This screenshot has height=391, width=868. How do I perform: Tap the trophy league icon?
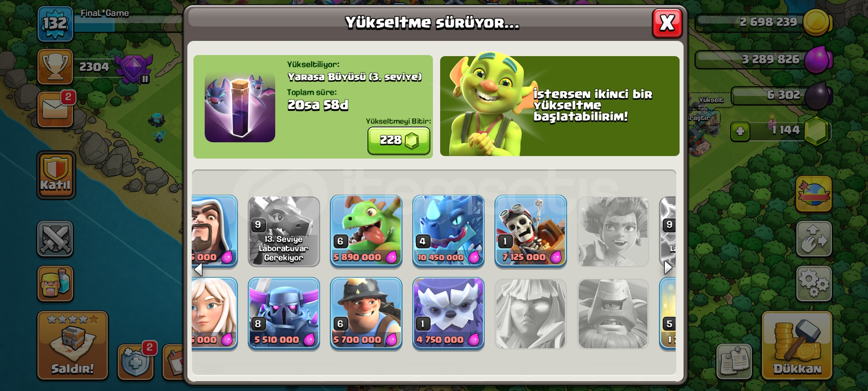tap(55, 67)
